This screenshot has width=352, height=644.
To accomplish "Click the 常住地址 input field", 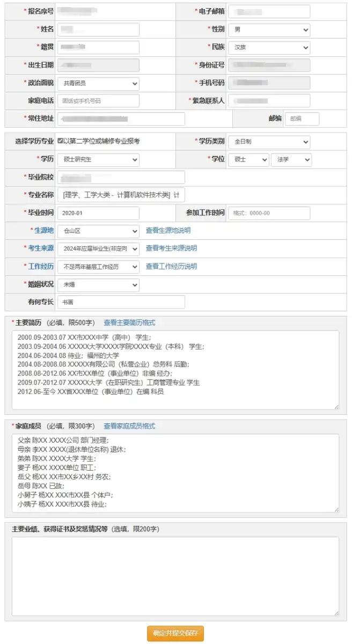I will 121,119.
